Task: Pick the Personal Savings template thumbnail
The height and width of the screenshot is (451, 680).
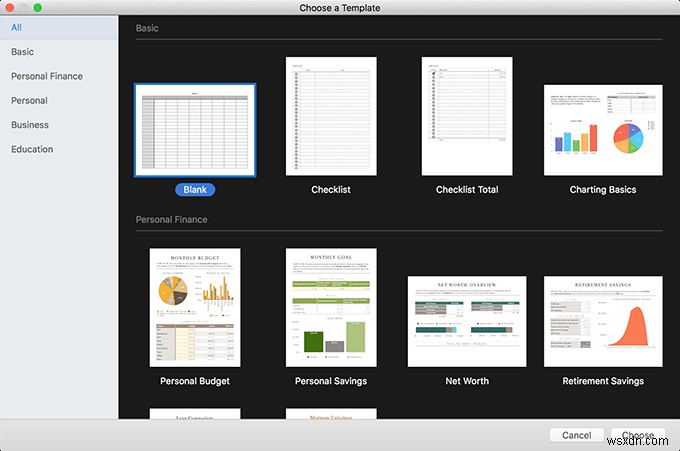Action: pyautogui.click(x=331, y=307)
